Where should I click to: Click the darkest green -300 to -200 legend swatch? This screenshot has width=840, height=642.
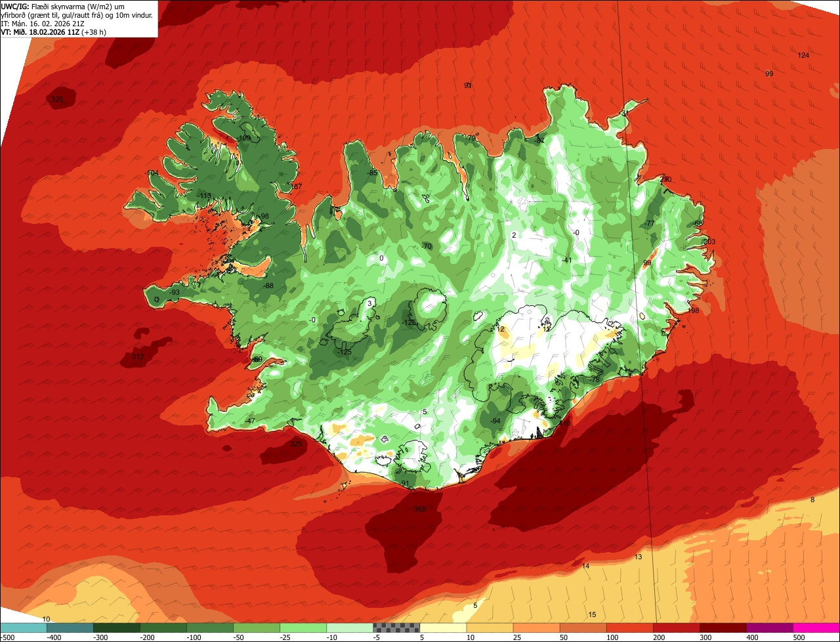(x=116, y=628)
